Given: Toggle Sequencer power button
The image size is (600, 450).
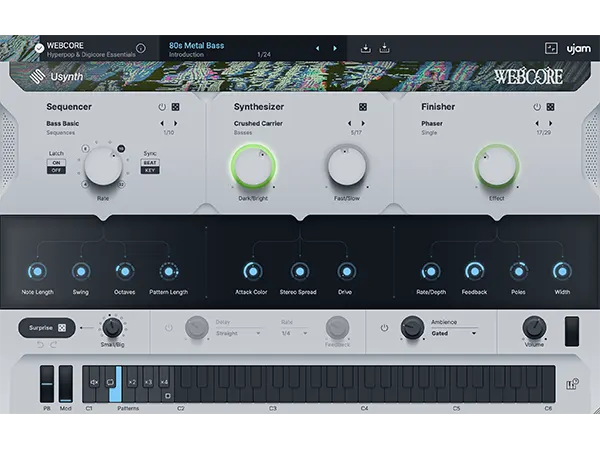Looking at the screenshot, I should pyautogui.click(x=162, y=107).
